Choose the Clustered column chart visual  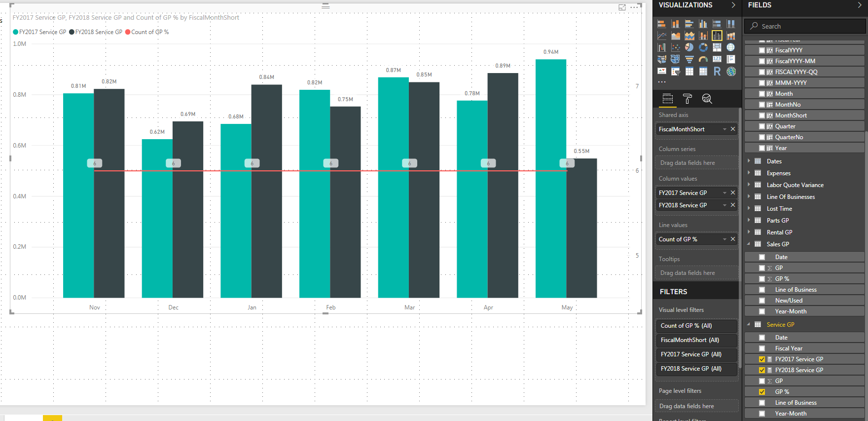(703, 24)
